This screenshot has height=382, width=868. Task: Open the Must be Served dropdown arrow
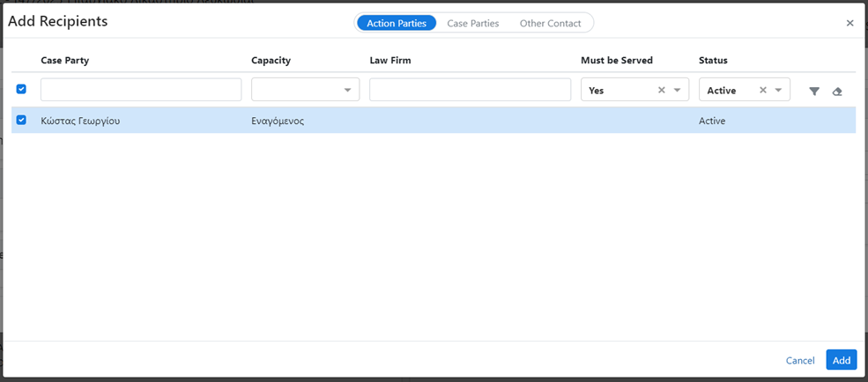pyautogui.click(x=677, y=90)
